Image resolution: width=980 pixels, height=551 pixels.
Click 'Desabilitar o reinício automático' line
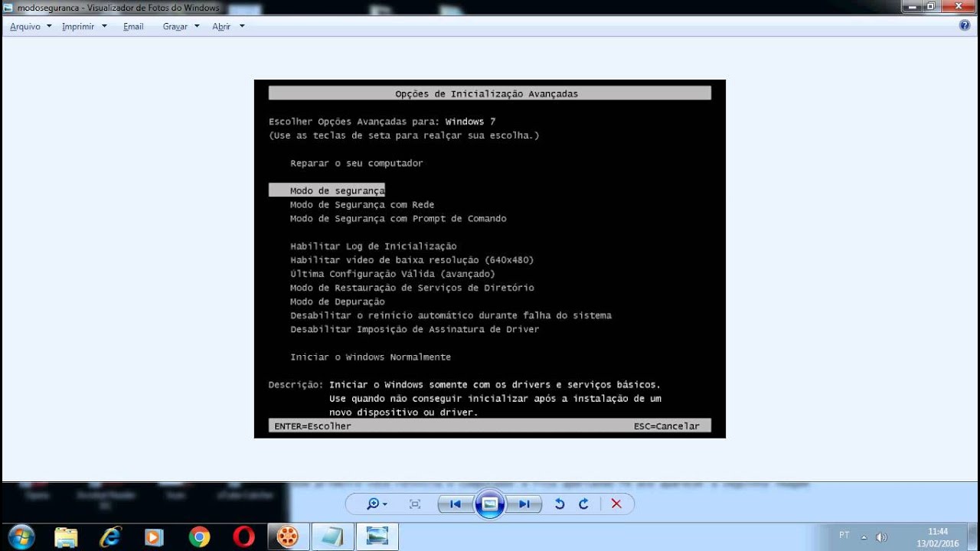coord(451,315)
